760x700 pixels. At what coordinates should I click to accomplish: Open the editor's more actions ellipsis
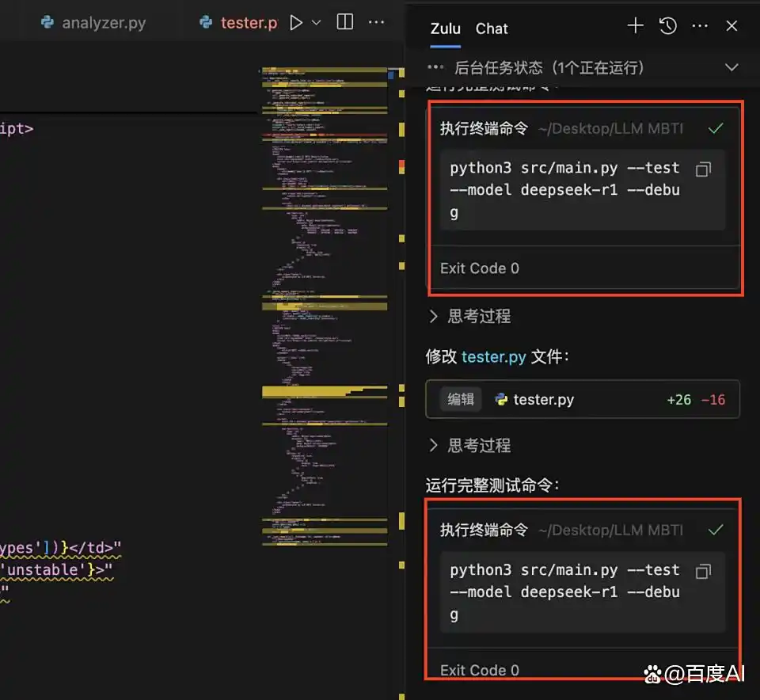click(x=376, y=22)
